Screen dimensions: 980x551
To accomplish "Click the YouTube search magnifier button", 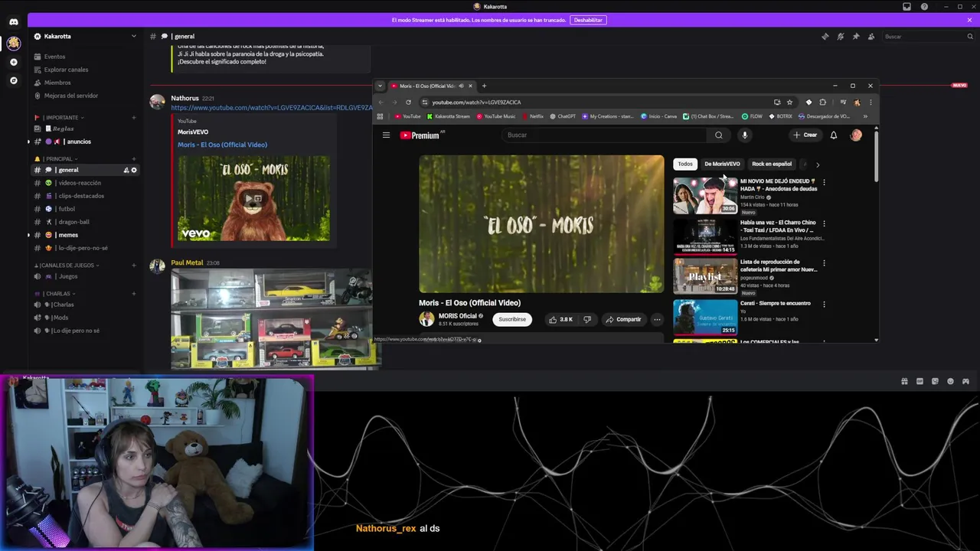I will (x=718, y=135).
